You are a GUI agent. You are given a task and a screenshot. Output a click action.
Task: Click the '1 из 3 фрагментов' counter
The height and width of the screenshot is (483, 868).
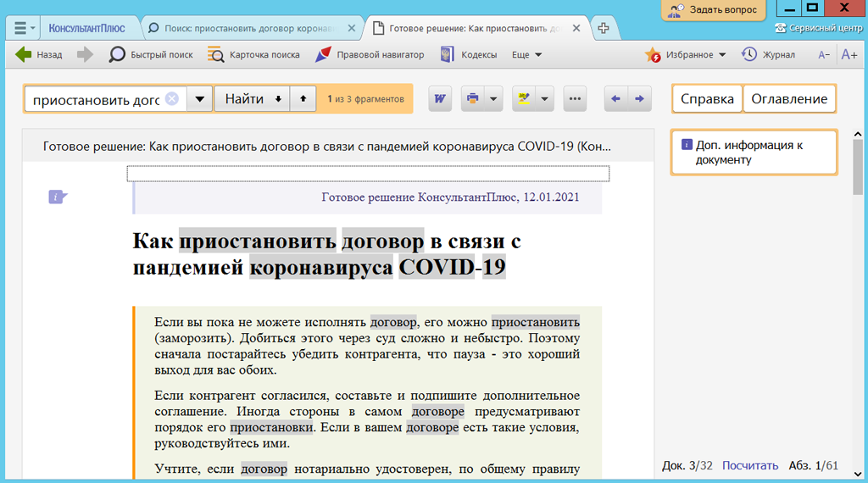(365, 99)
